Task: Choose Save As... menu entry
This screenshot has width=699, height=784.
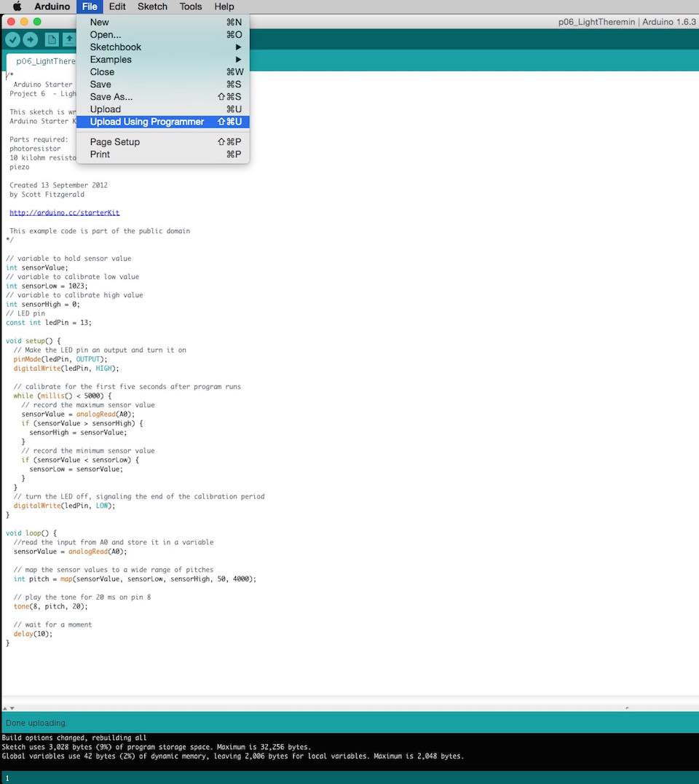Action: [x=163, y=97]
